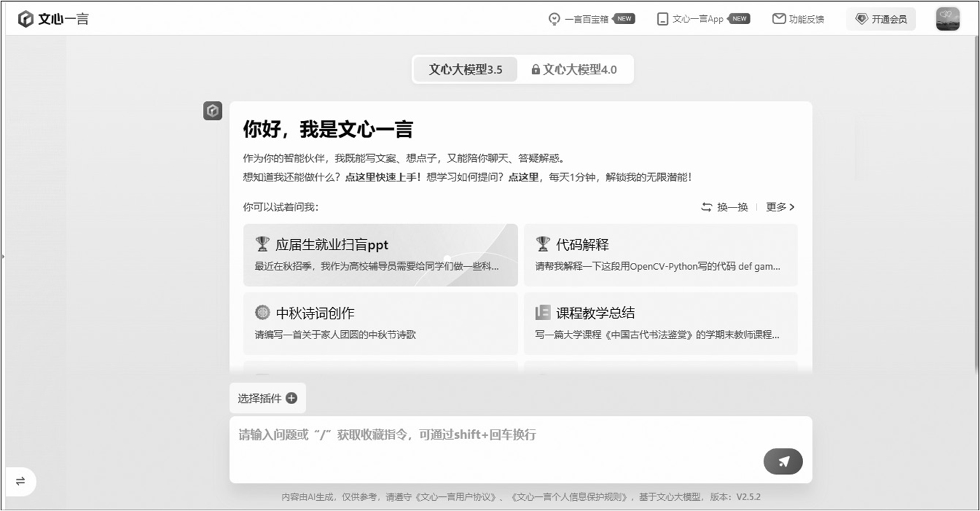The height and width of the screenshot is (511, 980).
Task: Send the message with the paper plane button
Action: pos(783,461)
